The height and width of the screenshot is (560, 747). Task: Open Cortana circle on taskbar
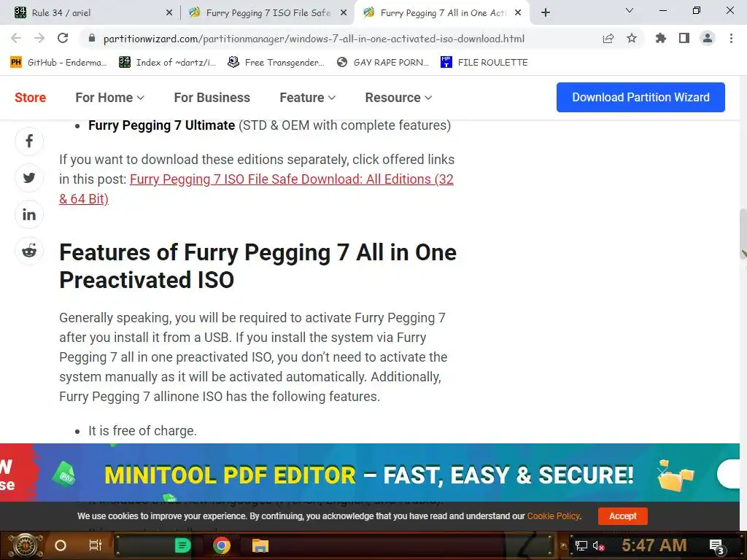[61, 545]
